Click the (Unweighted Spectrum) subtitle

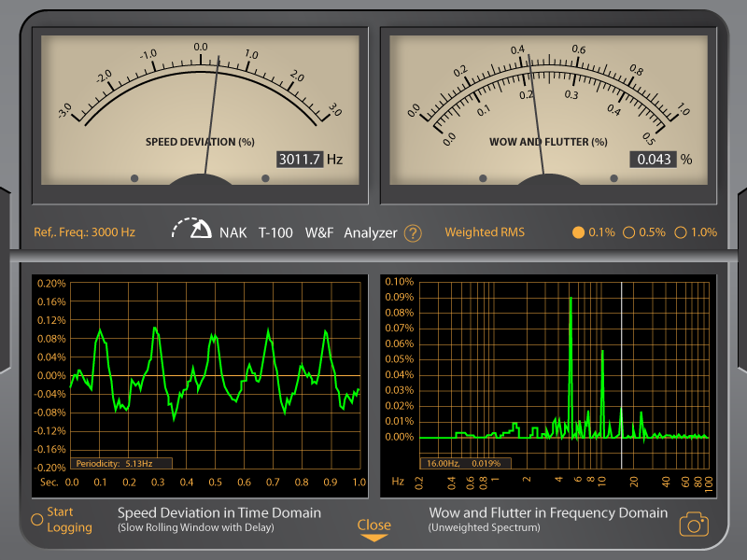[484, 527]
